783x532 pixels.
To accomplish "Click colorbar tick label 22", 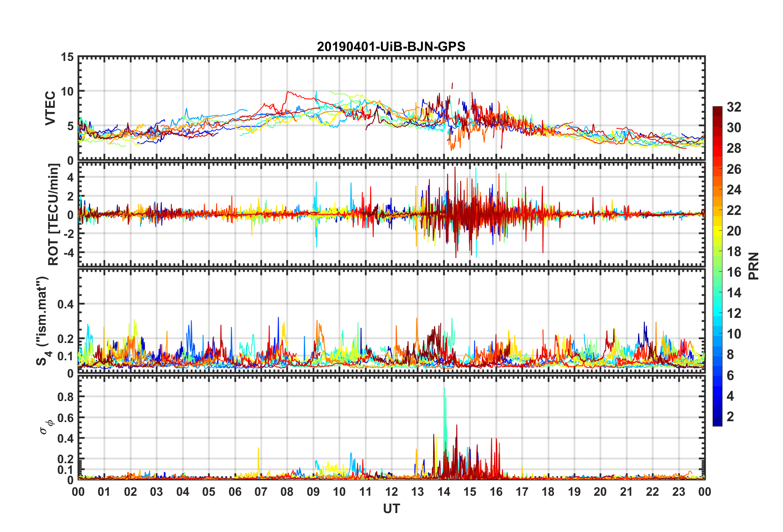I will tap(734, 210).
